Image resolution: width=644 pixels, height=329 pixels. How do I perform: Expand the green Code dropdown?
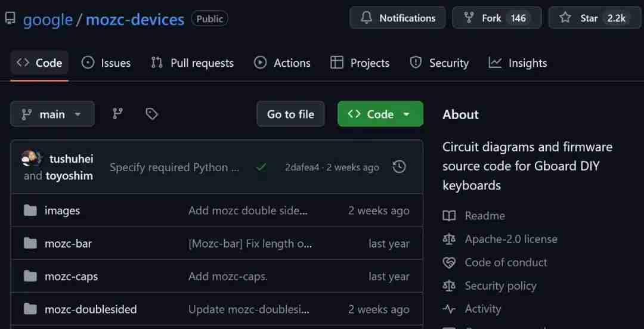click(x=380, y=114)
